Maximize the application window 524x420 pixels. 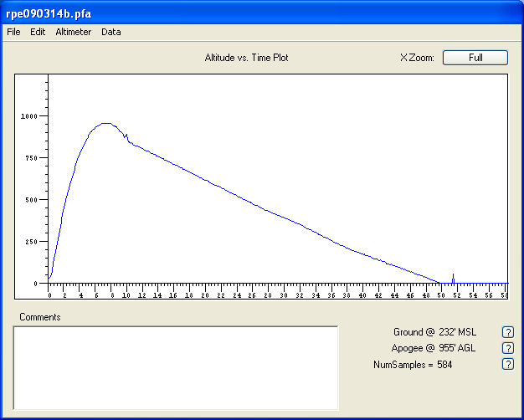pyautogui.click(x=491, y=13)
